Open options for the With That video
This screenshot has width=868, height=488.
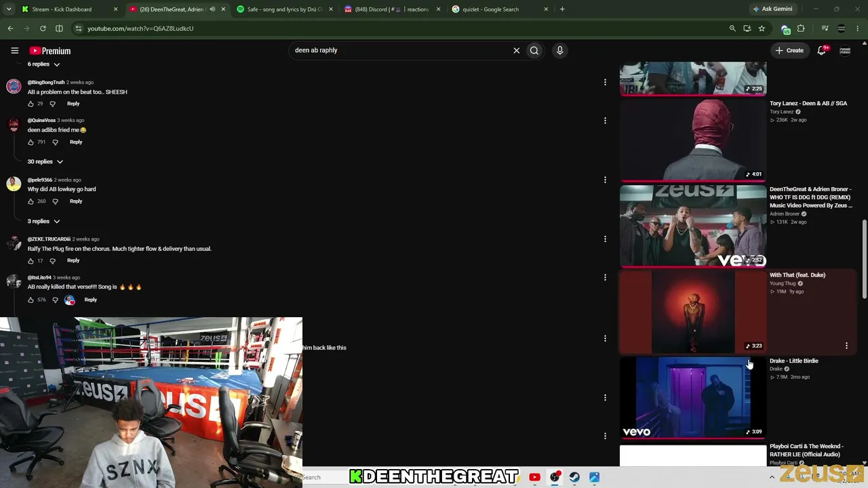[846, 346]
